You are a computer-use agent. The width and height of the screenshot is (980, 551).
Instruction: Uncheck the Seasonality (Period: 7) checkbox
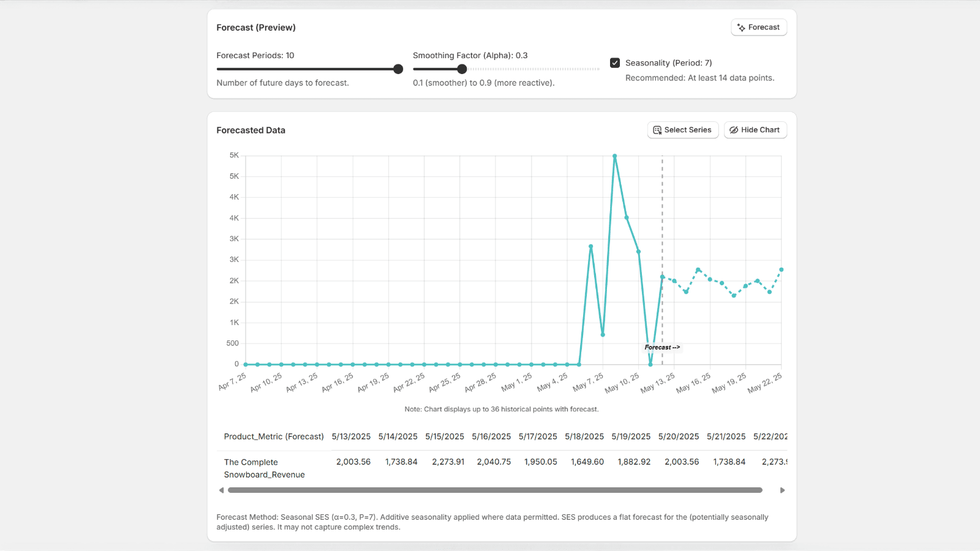click(x=615, y=63)
